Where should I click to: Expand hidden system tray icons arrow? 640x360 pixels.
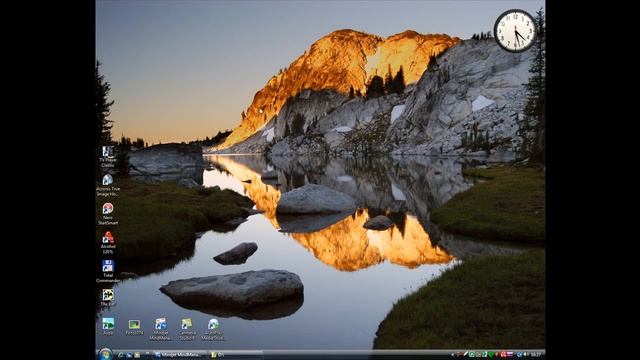click(x=452, y=355)
